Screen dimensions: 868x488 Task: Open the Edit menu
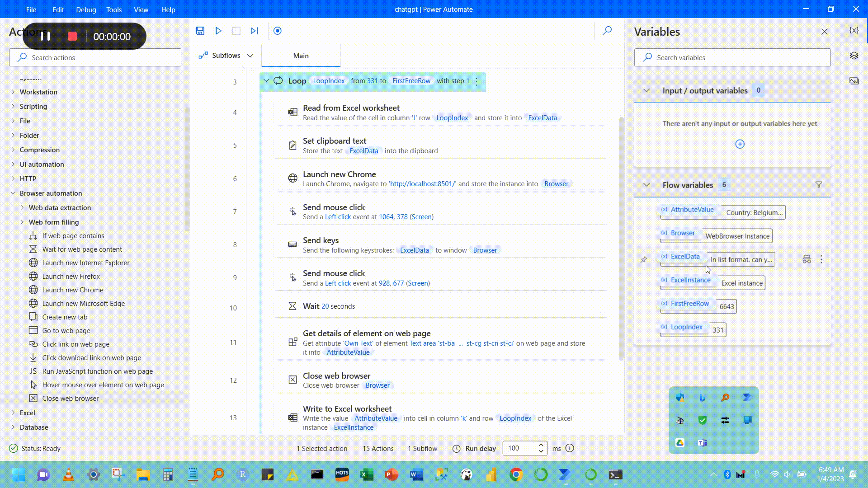58,9
